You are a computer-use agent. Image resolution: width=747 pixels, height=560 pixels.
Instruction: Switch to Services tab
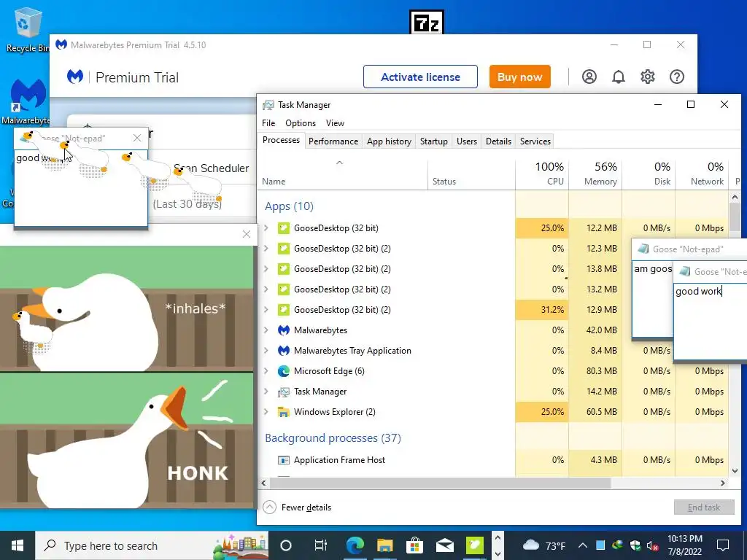[535, 141]
